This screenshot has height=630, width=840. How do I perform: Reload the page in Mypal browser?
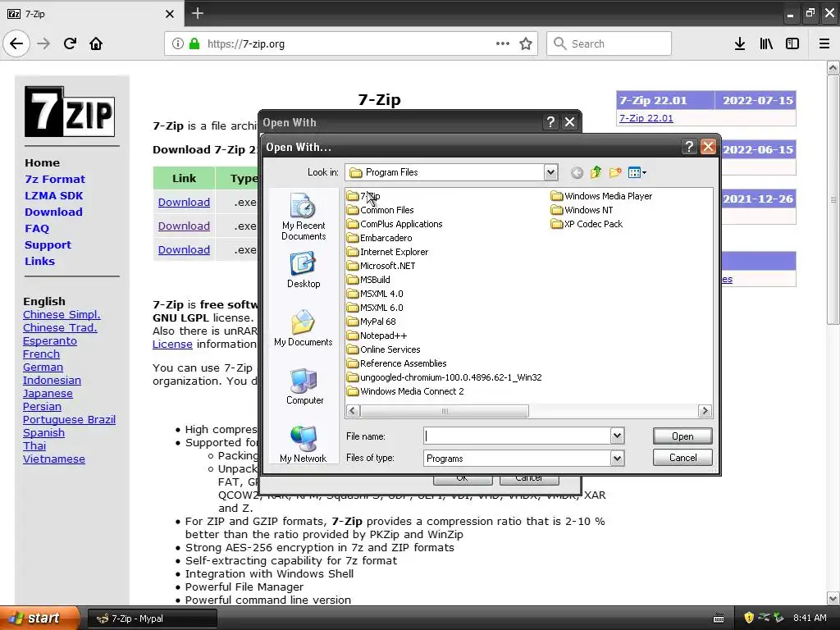coord(70,43)
